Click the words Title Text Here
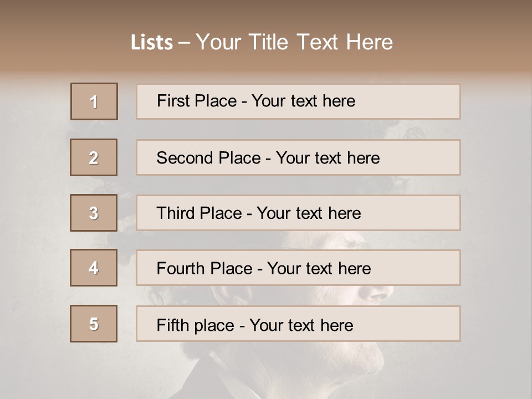Viewport: 532px width, 399px height. coord(321,42)
